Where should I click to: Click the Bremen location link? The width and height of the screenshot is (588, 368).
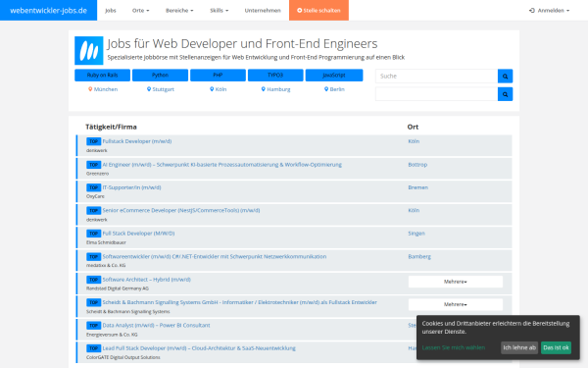pyautogui.click(x=417, y=187)
